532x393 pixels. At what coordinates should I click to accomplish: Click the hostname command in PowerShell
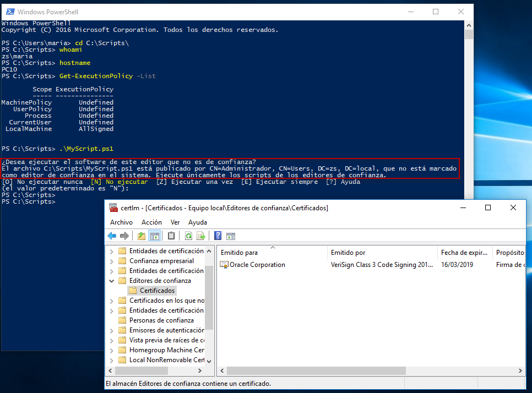(75, 63)
